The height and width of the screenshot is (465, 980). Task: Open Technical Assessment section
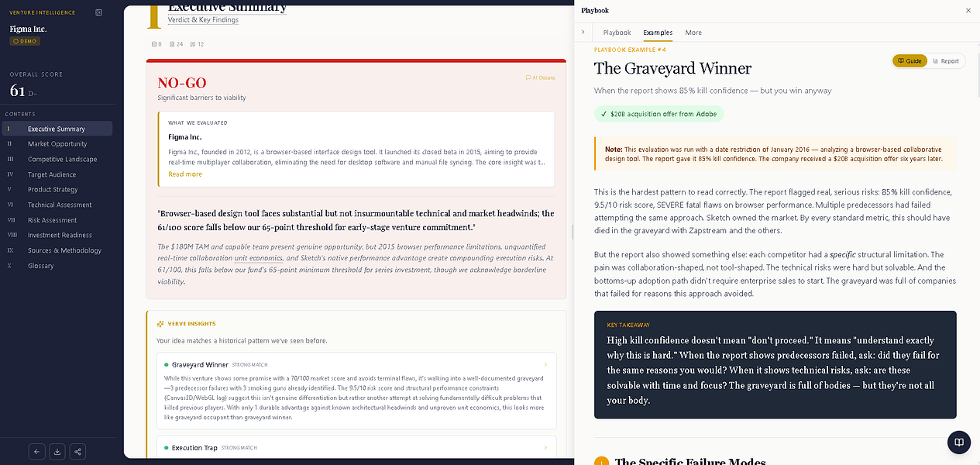58,205
